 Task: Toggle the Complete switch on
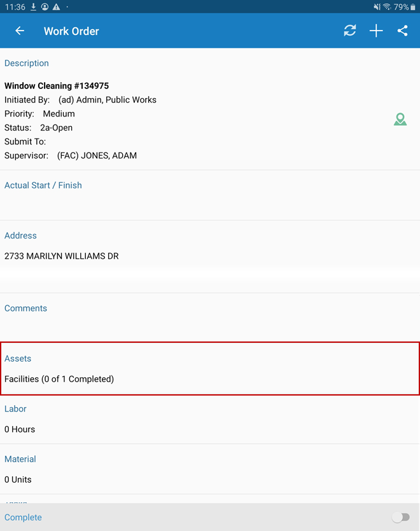pyautogui.click(x=400, y=518)
